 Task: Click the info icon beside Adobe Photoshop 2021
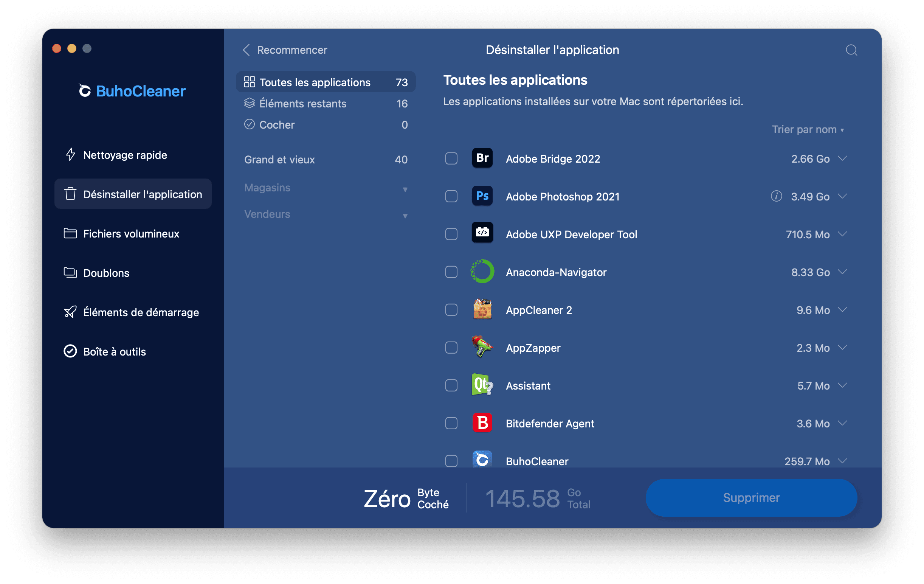coord(776,196)
